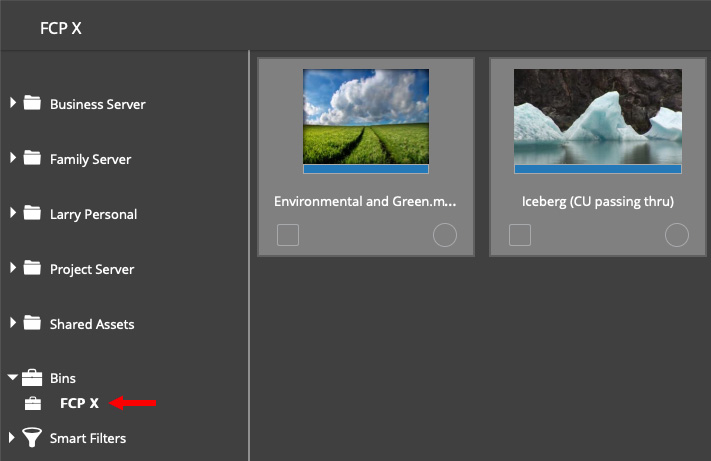Click the Project Server folder icon
Screen dimensions: 711x461
point(32,267)
